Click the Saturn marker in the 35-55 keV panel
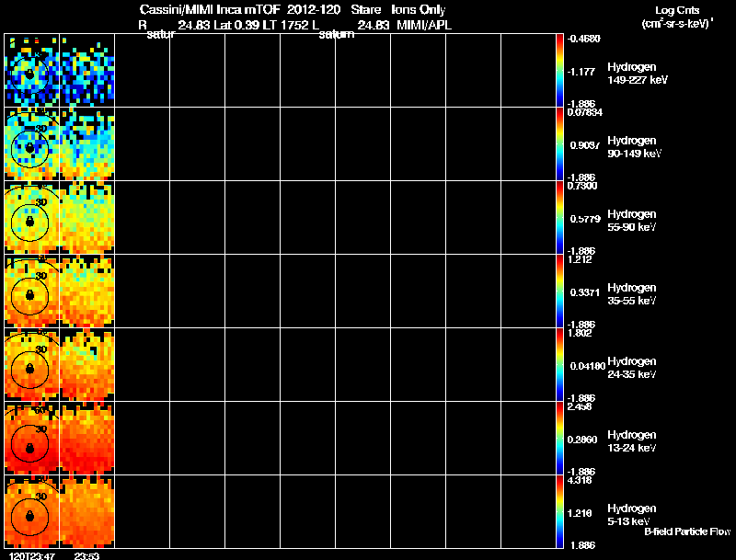 click(30, 295)
